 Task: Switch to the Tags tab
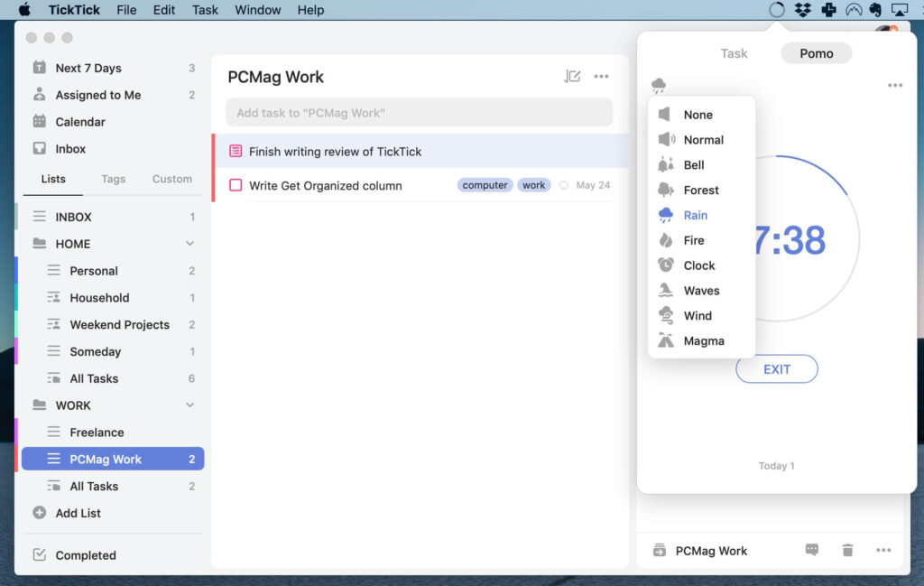click(113, 179)
